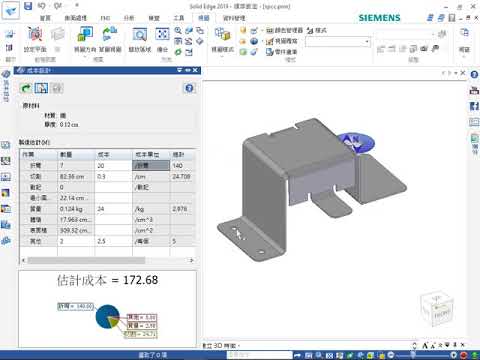
Task: Click the highlighted cost report icon
Action: pyautogui.click(x=41, y=88)
